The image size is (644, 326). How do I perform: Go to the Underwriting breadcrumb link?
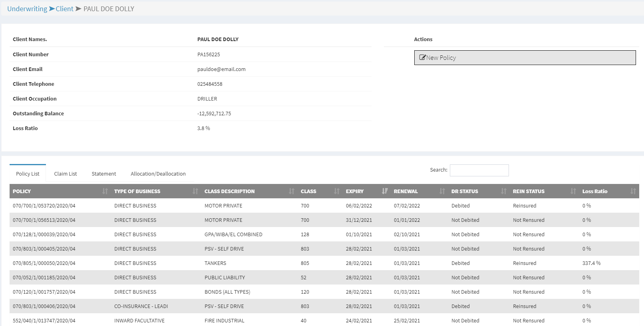(x=27, y=9)
